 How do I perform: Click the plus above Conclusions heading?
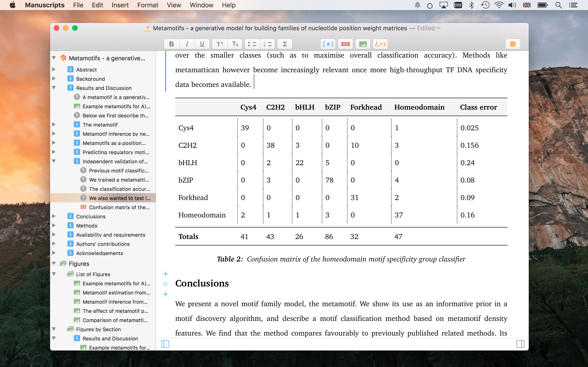165,274
